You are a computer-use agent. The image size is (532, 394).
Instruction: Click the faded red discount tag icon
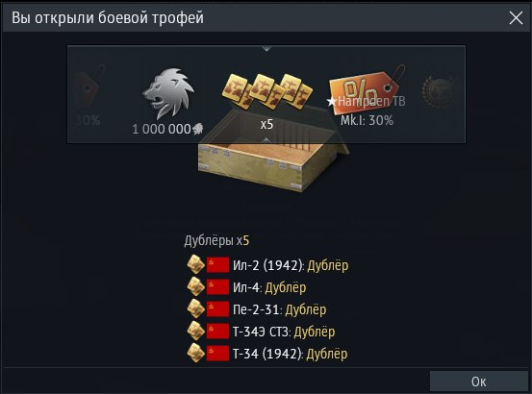point(89,87)
